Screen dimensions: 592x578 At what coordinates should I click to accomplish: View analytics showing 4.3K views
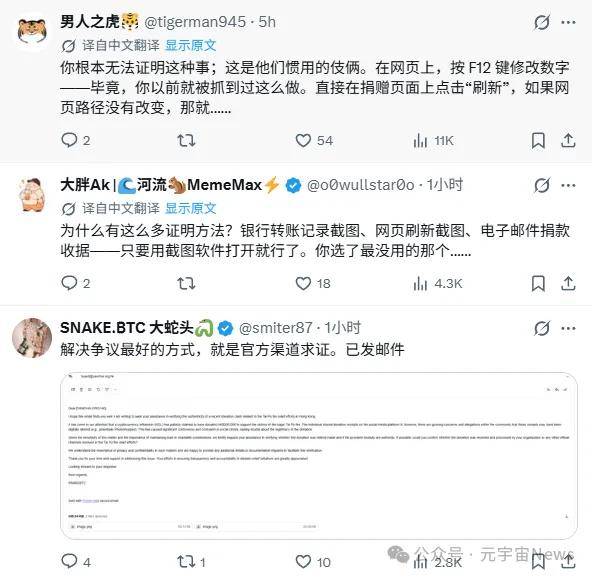point(437,284)
